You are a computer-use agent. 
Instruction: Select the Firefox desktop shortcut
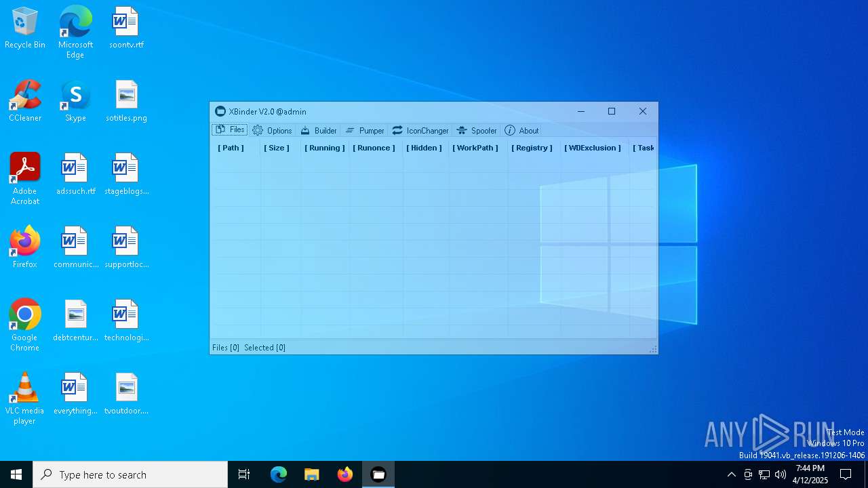point(25,248)
